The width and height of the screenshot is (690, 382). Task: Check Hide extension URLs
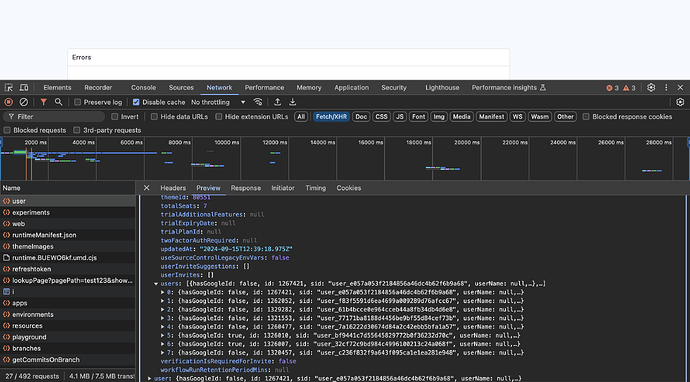pos(218,117)
